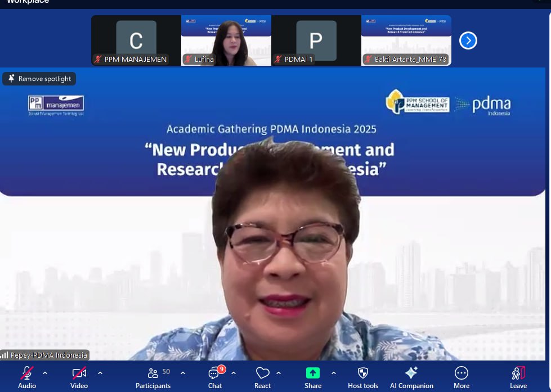Expand participants options caret

(183, 373)
